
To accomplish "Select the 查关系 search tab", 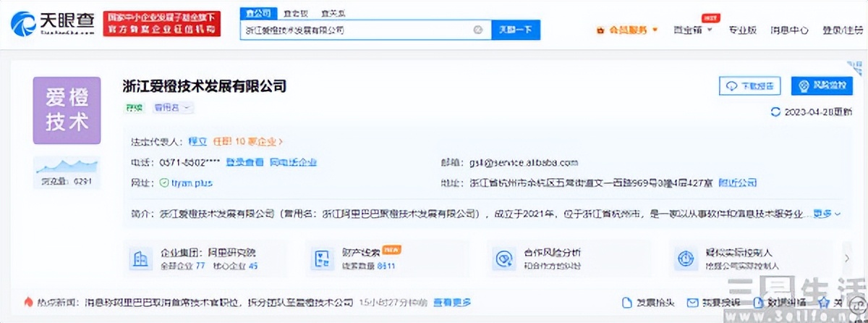I will (x=333, y=13).
